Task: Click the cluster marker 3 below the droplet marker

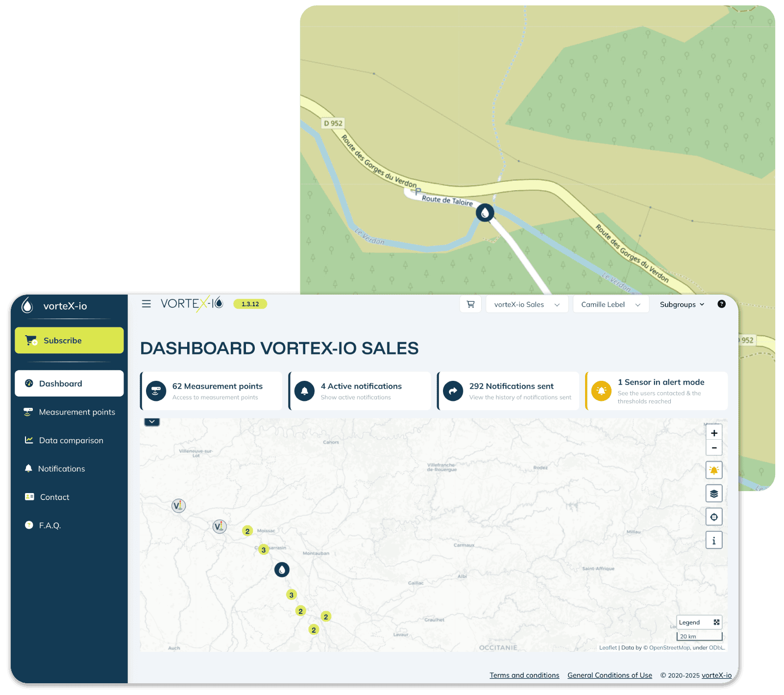Action: tap(292, 595)
